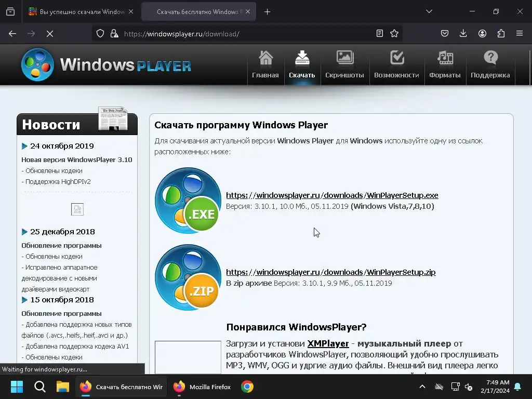Click the '15 октября 2018' news date
Viewport: 532px width, 399px height.
[x=62, y=300]
